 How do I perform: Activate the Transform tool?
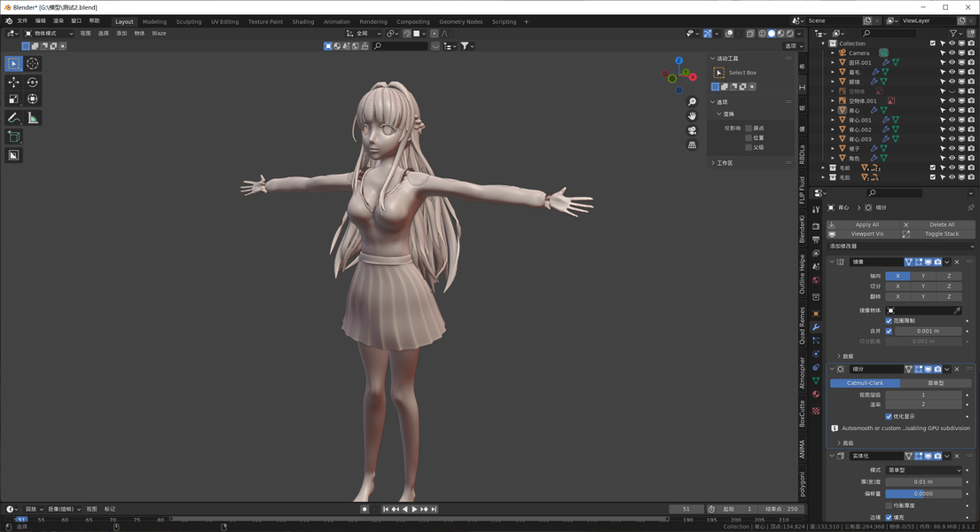tap(33, 98)
